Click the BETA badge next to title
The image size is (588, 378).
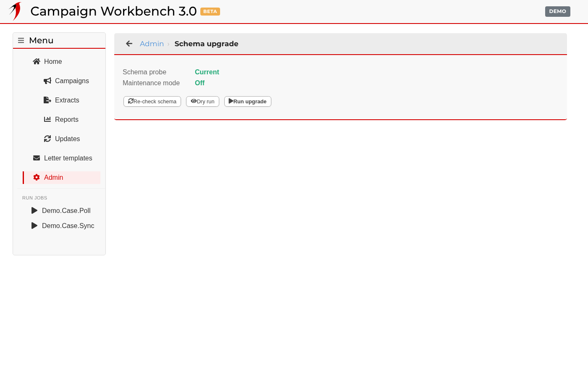[210, 11]
